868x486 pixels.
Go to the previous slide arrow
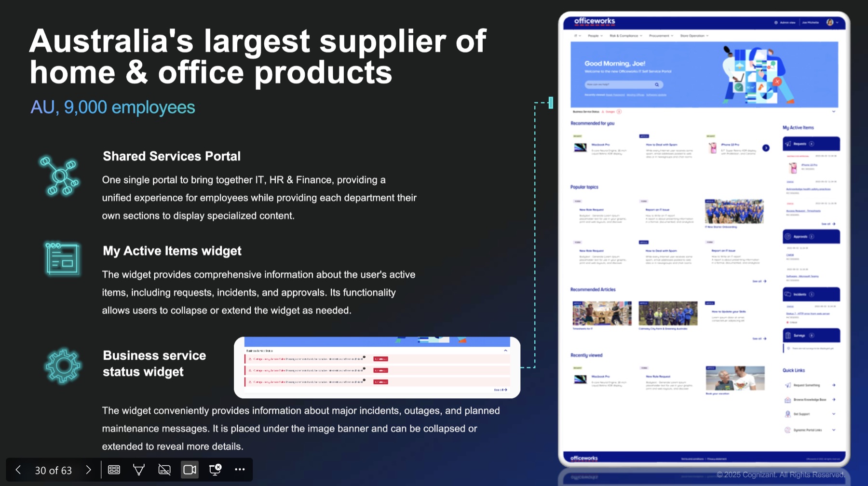point(18,470)
